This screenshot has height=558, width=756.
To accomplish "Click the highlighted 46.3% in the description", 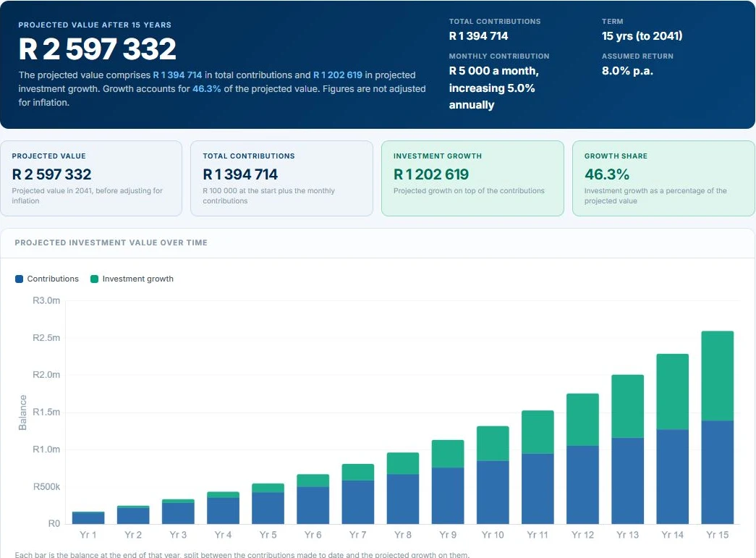I will pyautogui.click(x=207, y=89).
